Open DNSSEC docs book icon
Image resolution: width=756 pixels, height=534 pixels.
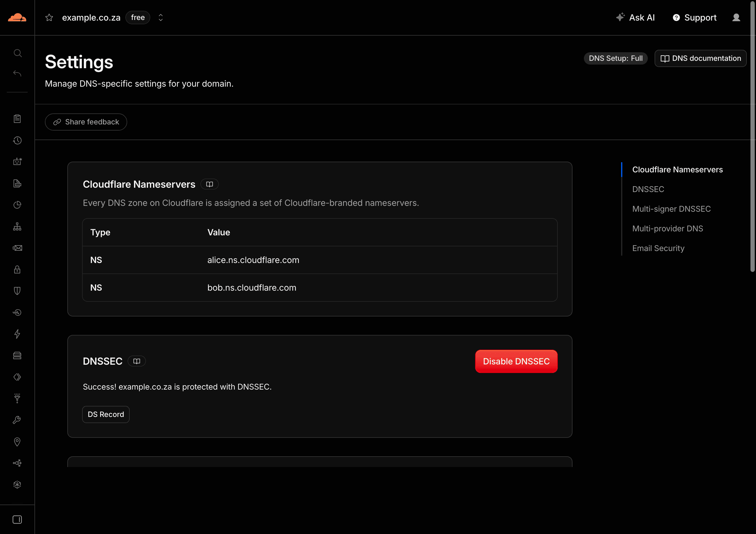tap(137, 362)
